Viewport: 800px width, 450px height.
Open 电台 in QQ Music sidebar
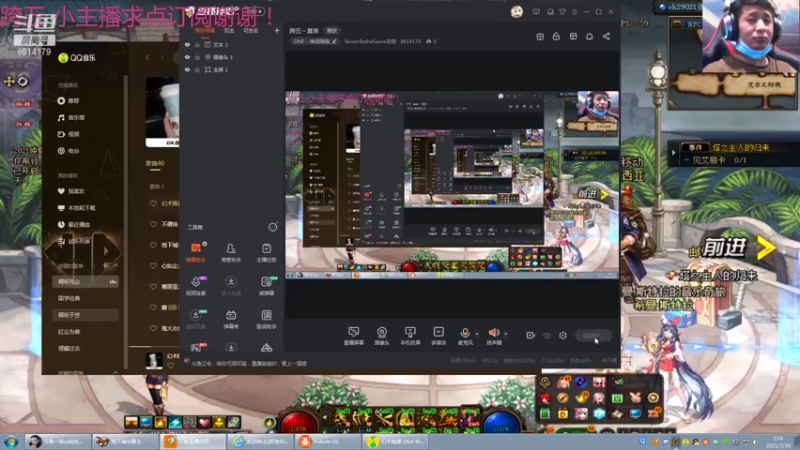[x=70, y=151]
